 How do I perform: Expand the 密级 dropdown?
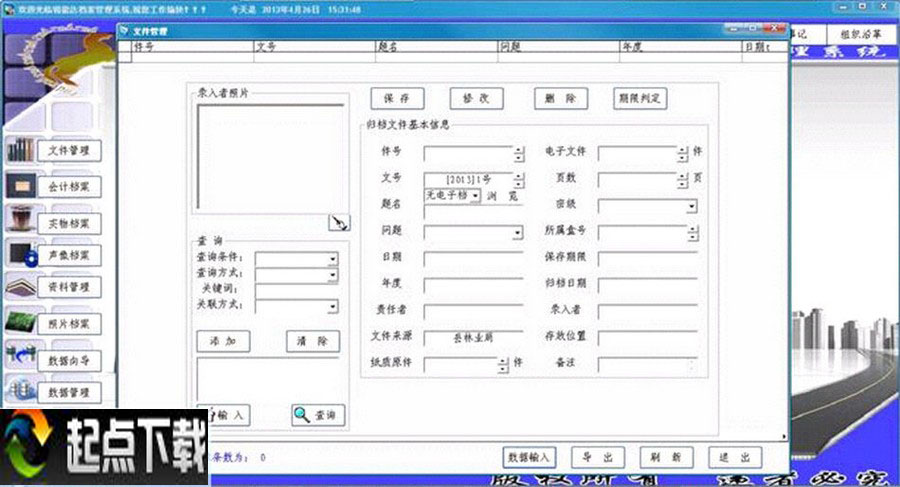click(692, 206)
